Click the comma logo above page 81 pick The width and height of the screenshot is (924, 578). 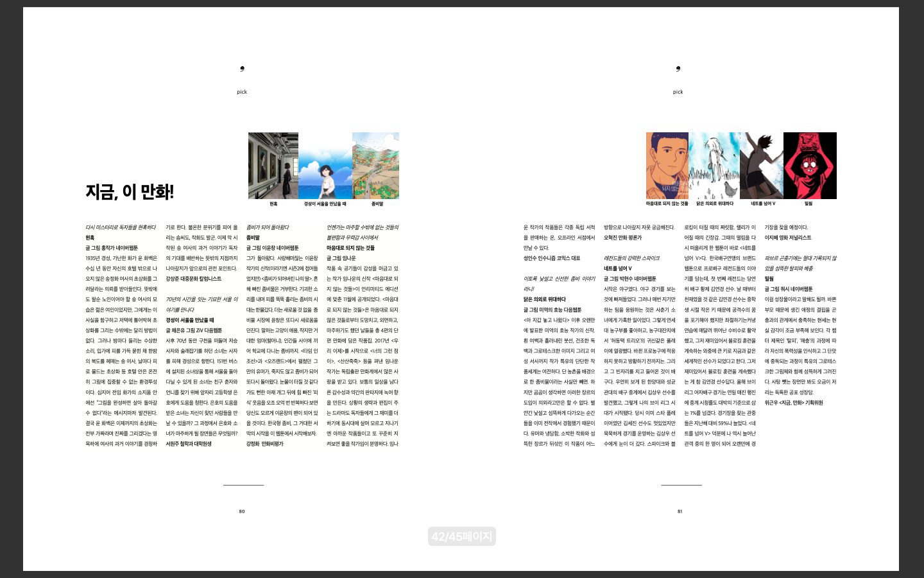tap(678, 69)
